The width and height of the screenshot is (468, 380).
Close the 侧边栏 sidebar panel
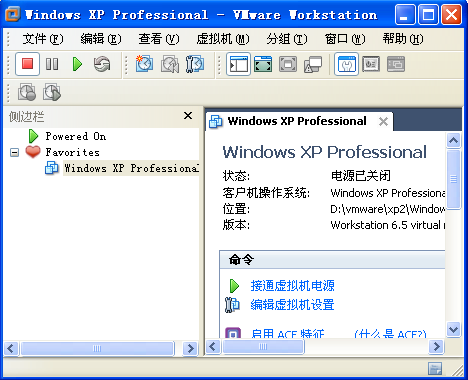188,116
